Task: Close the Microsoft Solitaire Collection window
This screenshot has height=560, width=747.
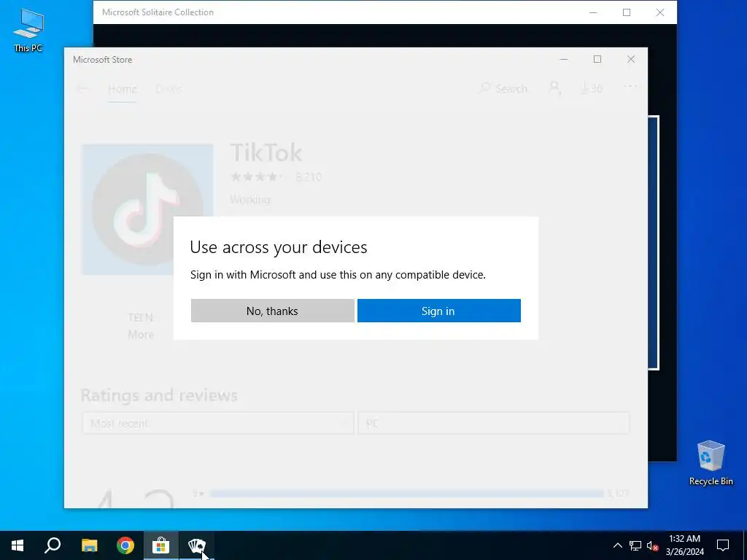Action: point(659,12)
